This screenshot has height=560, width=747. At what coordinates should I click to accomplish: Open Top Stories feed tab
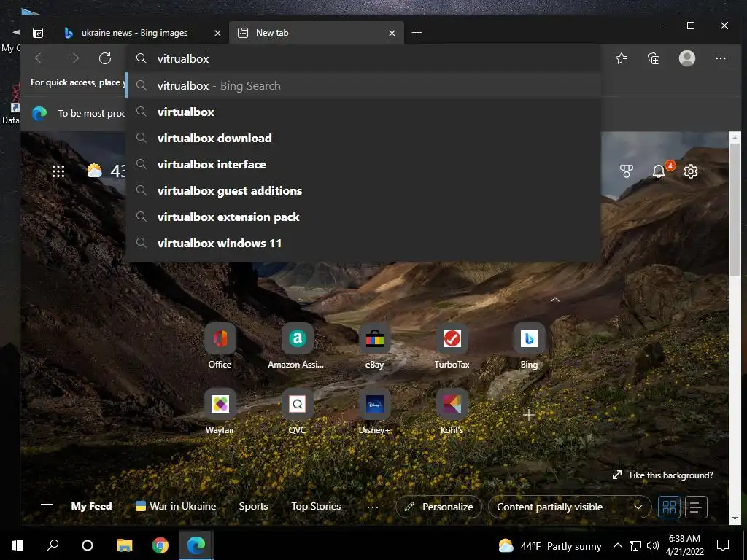coord(316,507)
